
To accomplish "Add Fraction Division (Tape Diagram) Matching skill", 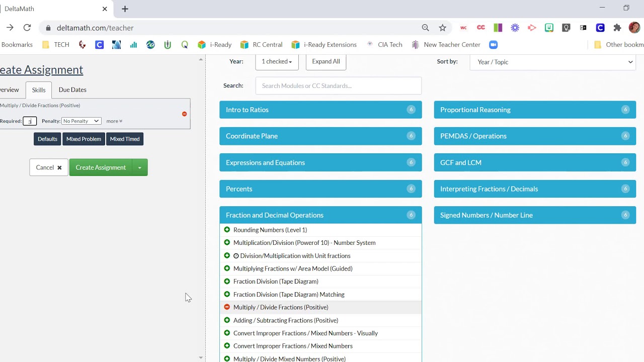I will (x=227, y=294).
